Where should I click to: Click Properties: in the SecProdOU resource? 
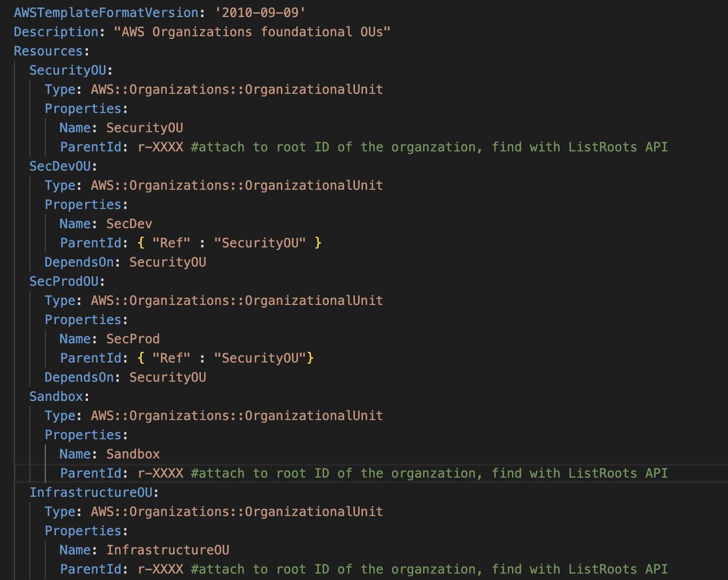coord(86,320)
